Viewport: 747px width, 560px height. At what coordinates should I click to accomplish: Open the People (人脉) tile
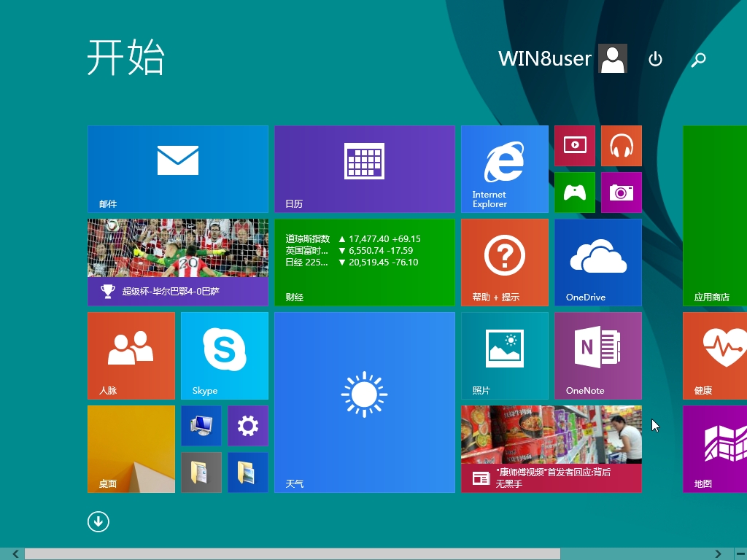point(131,356)
